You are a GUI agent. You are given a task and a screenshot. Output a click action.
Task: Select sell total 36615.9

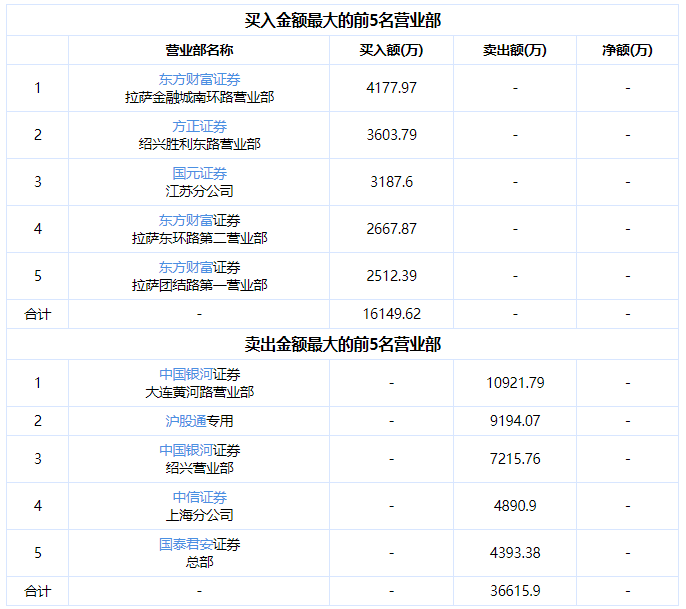click(515, 591)
